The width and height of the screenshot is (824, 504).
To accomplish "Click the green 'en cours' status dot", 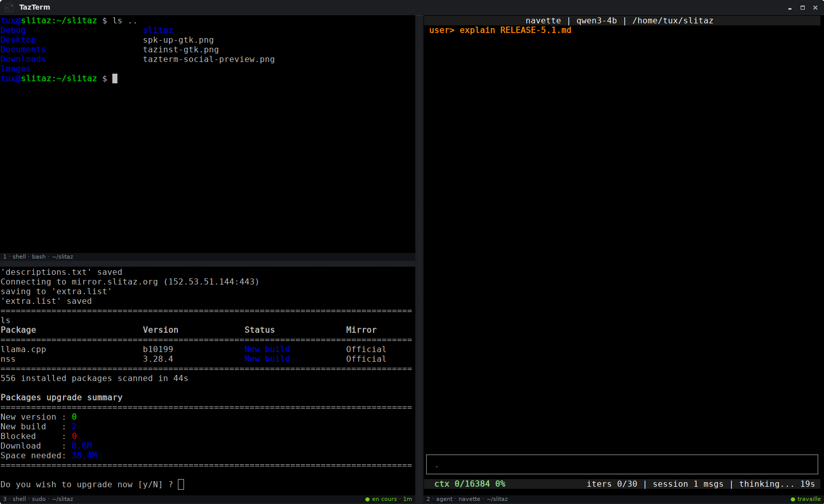I will (368, 499).
